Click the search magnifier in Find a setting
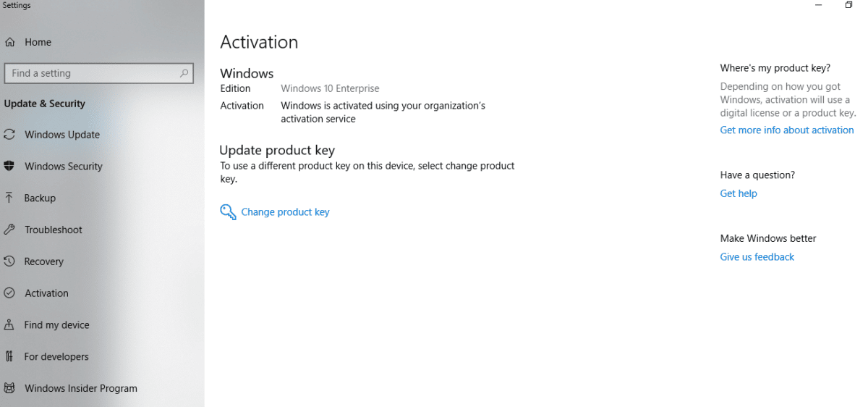 [184, 73]
